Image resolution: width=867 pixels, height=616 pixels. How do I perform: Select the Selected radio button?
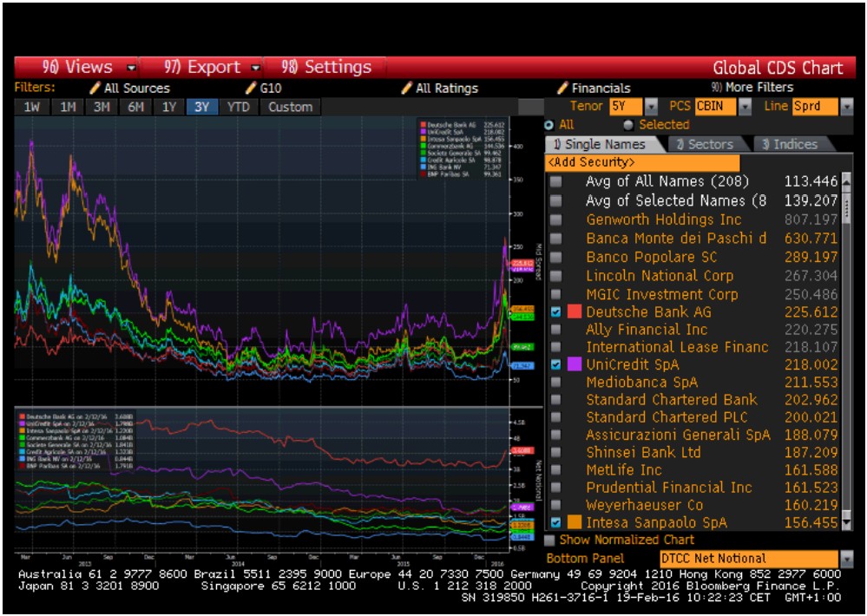coord(628,125)
